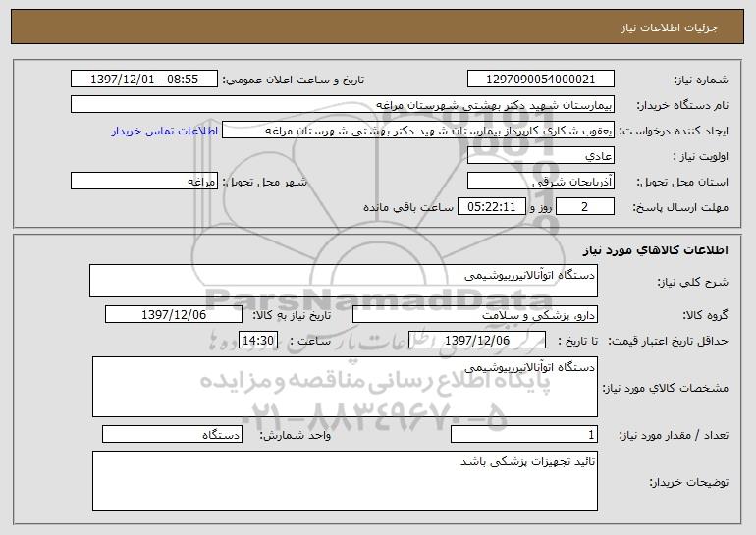Click the 'توضیحات خریدار:' label
This screenshot has width=756, height=535.
(x=689, y=482)
